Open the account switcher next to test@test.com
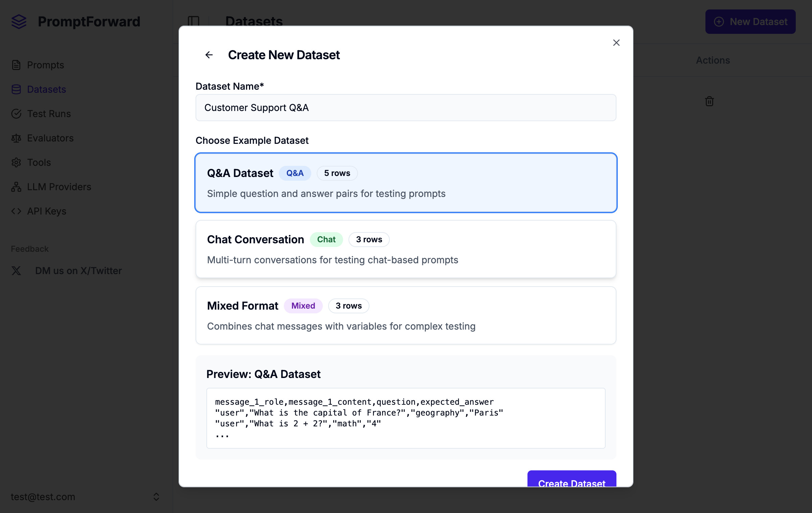Screen dimensions: 812x513 157,497
